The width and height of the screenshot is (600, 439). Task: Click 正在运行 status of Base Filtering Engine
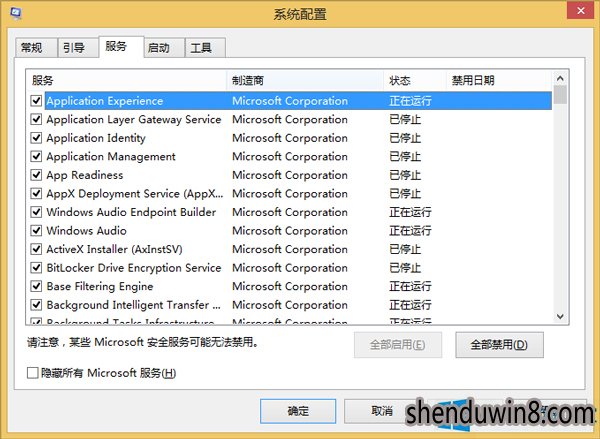pyautogui.click(x=410, y=286)
